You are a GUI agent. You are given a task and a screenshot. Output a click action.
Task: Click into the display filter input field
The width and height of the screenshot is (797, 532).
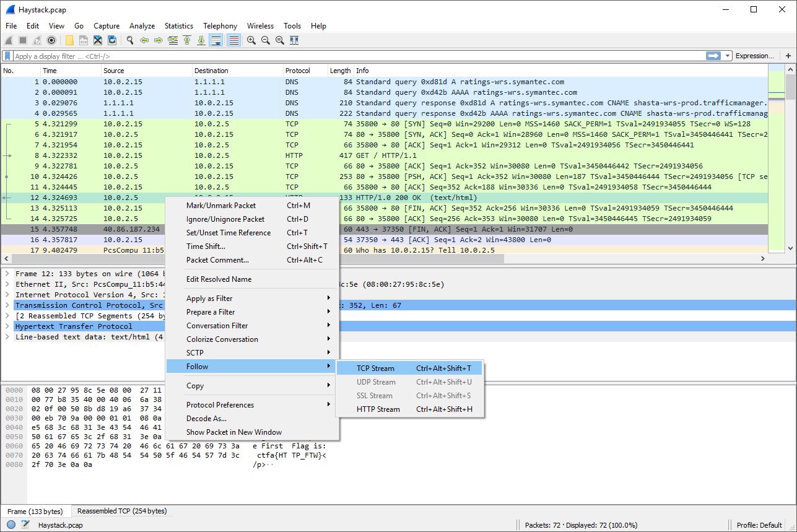[359, 56]
